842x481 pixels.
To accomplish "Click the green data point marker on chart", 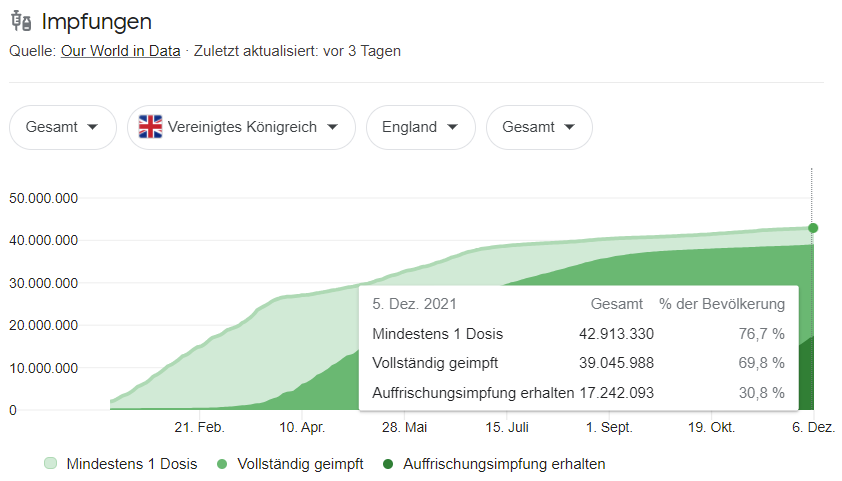I will tap(813, 228).
